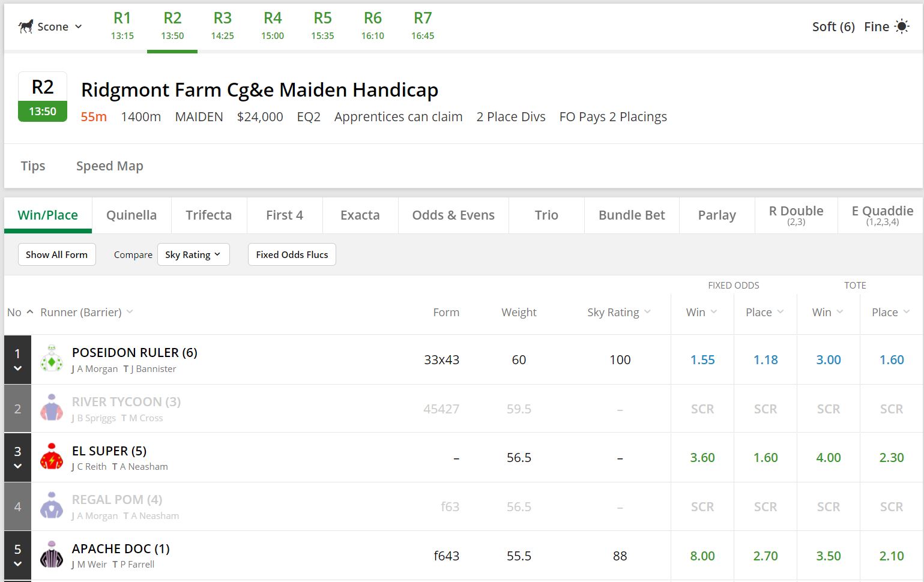Select the R5 15:35 race tab

click(x=322, y=24)
